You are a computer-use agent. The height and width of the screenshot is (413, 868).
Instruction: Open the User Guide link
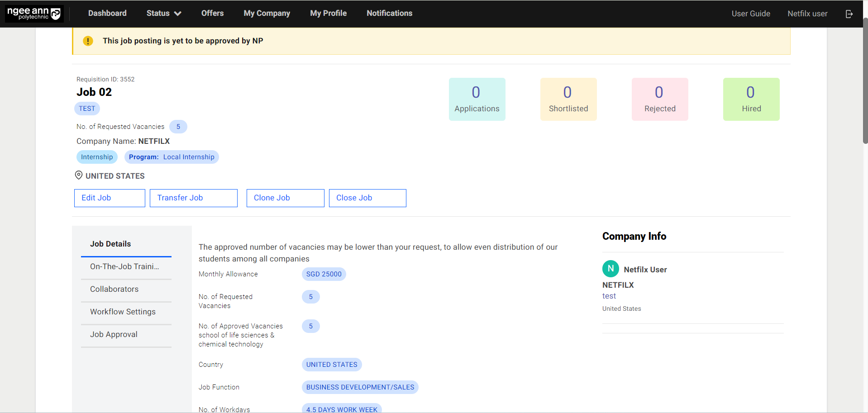[x=750, y=14]
